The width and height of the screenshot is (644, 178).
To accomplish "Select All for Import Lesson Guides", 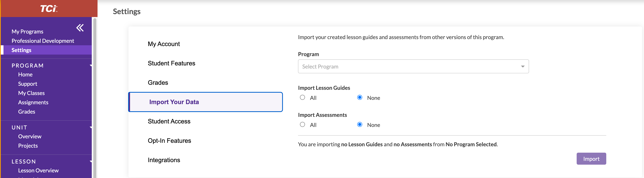I will tap(302, 98).
